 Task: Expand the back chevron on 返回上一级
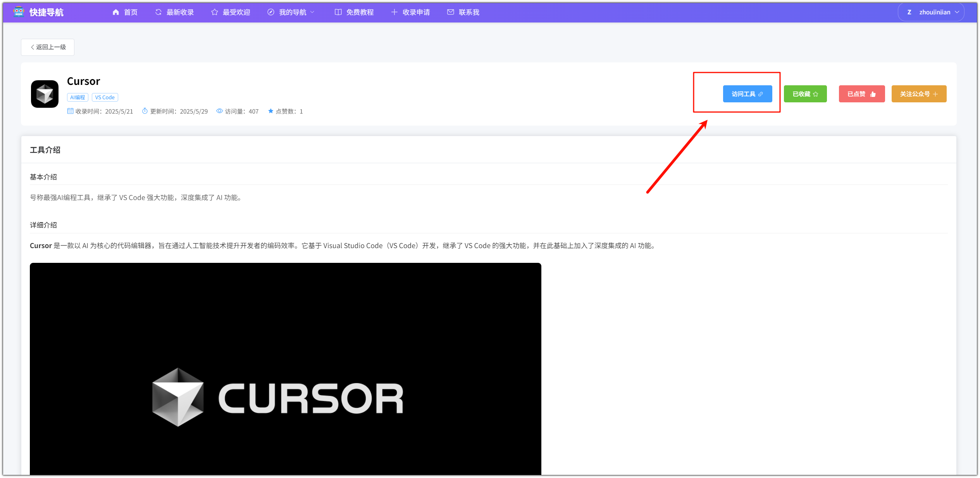coord(33,47)
